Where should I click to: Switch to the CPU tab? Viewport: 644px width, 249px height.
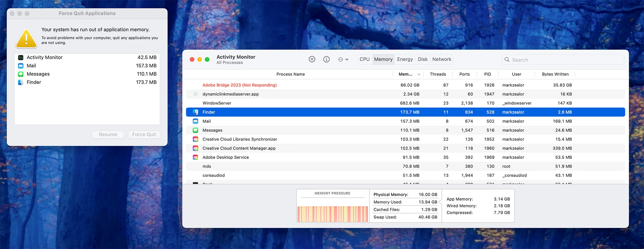tap(365, 59)
